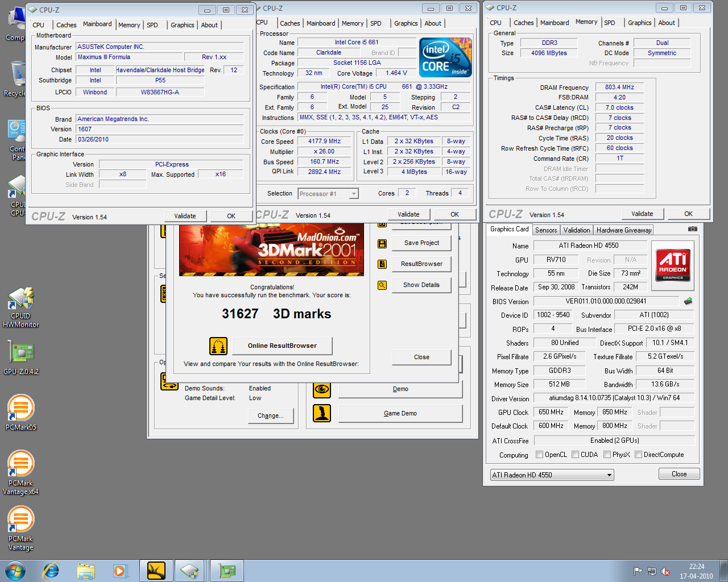728x582 pixels.
Task: Click the show desktop button on taskbar
Action: 723,571
